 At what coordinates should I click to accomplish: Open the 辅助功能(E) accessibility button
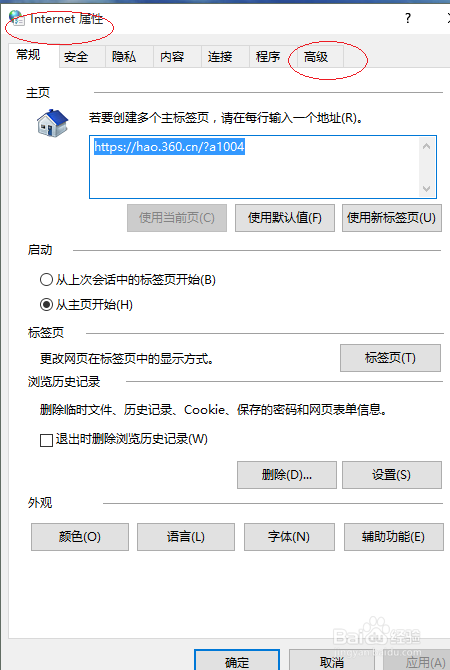click(394, 537)
